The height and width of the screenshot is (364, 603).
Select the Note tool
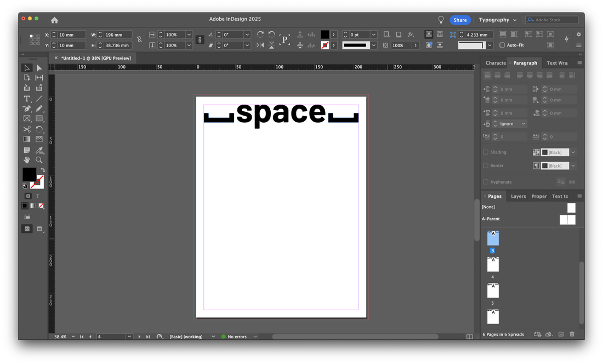click(26, 150)
